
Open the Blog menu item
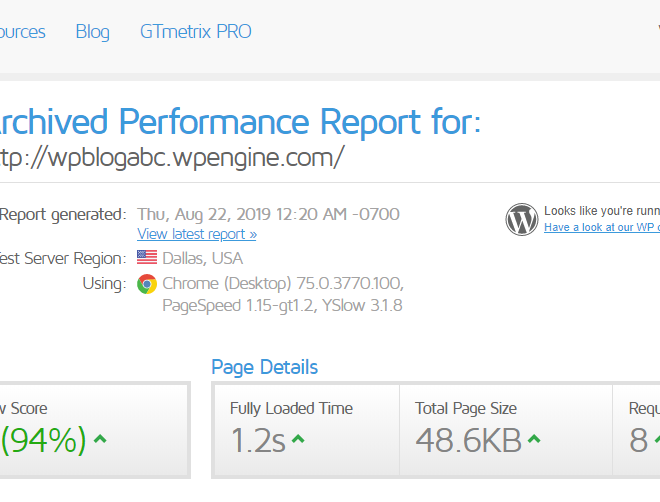[93, 32]
